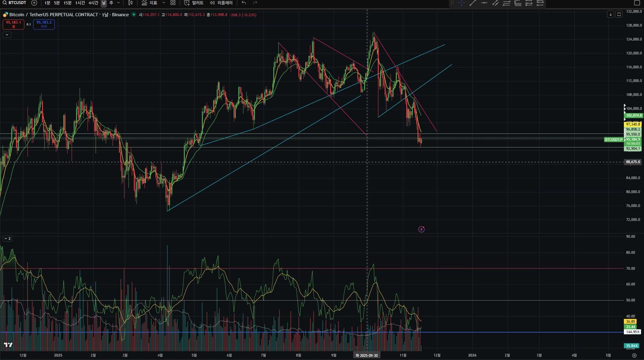Viewport: 644px width, 360px height.
Task: Collapse the indicator legend chevron under sell button
Action: point(7,35)
